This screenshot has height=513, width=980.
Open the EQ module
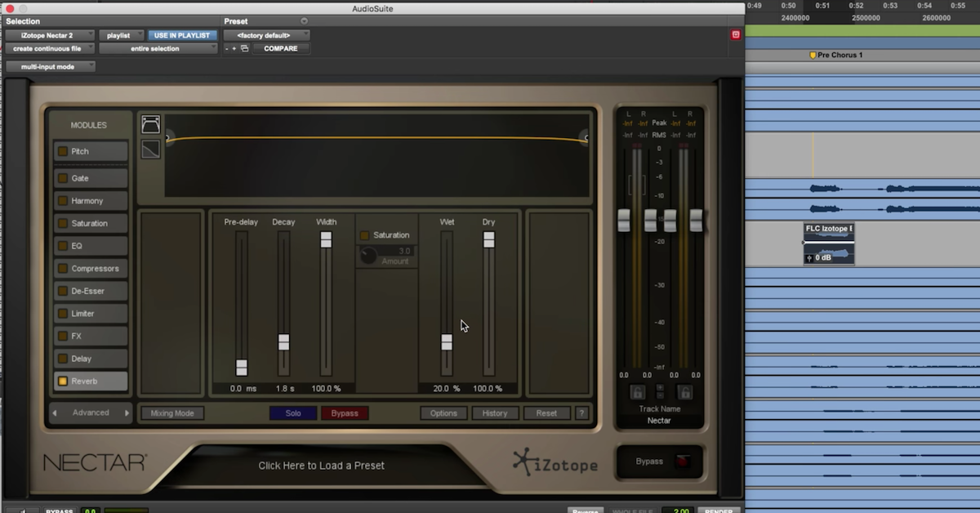(90, 246)
